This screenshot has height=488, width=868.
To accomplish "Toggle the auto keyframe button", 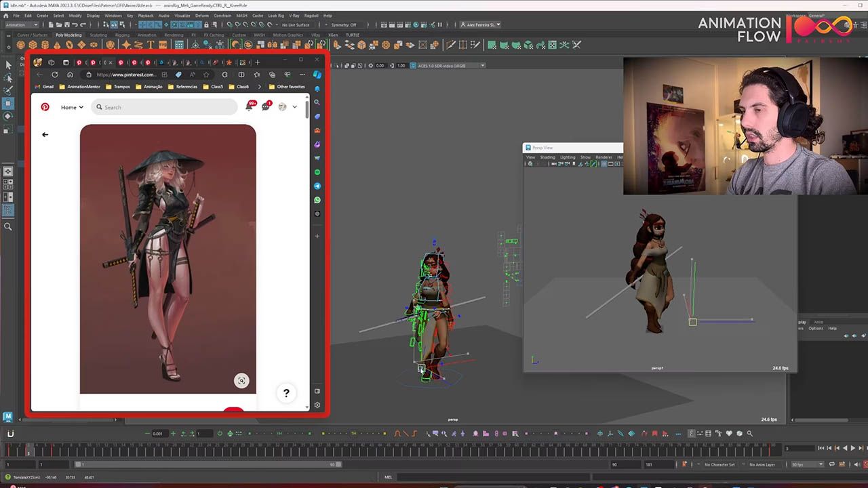I will [685, 464].
